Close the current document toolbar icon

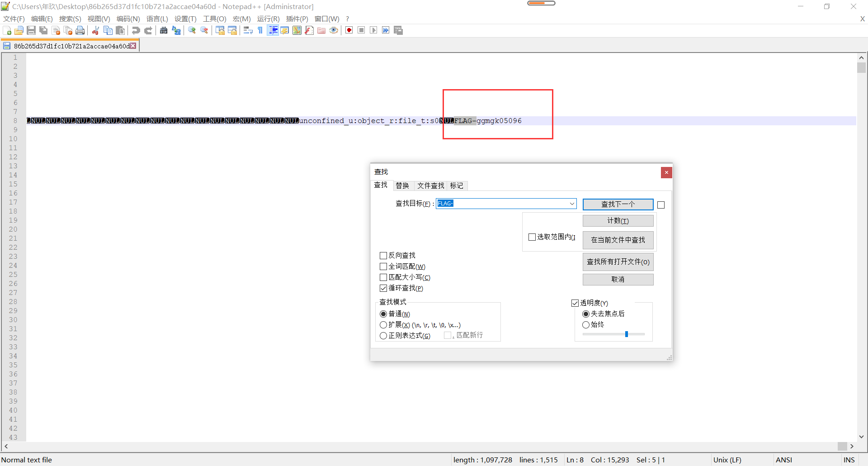click(56, 30)
